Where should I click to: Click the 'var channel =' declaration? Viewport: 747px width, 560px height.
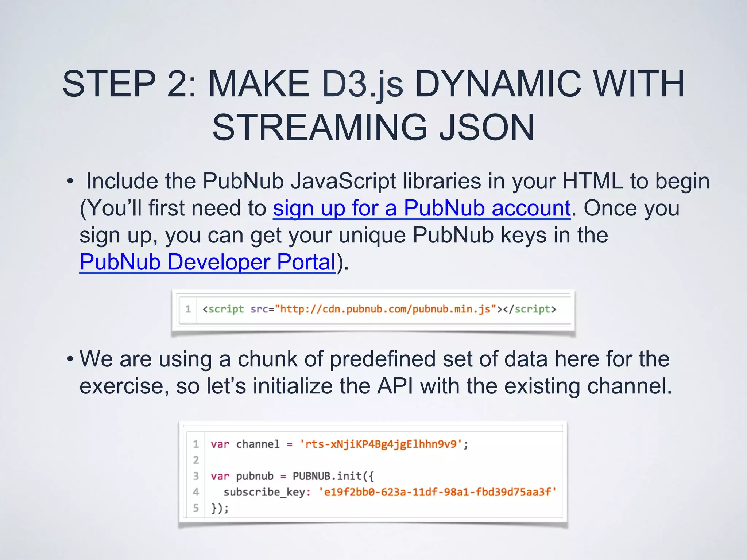252,444
